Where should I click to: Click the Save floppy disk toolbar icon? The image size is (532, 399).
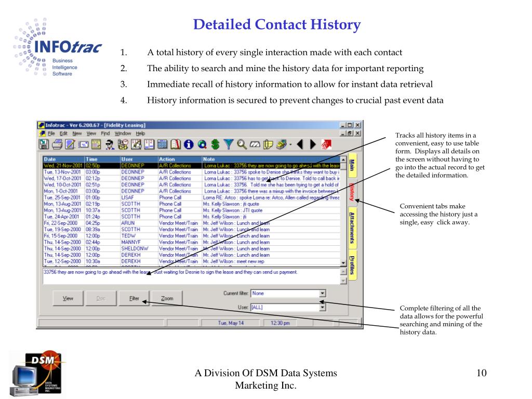tap(44, 144)
